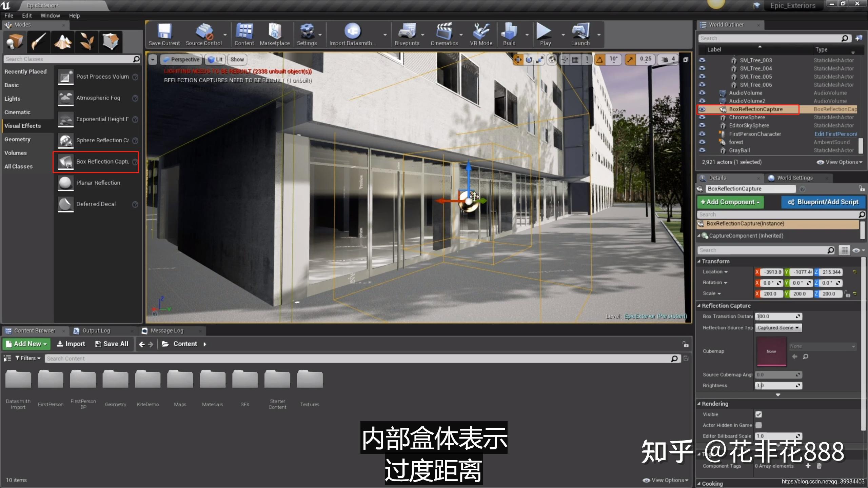The width and height of the screenshot is (868, 488).
Task: Click the Blueprint/Add Script button
Action: [823, 202]
